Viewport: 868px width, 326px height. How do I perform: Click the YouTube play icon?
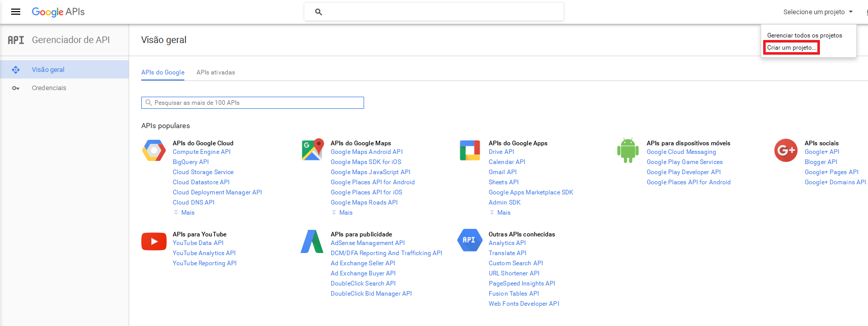pos(154,241)
